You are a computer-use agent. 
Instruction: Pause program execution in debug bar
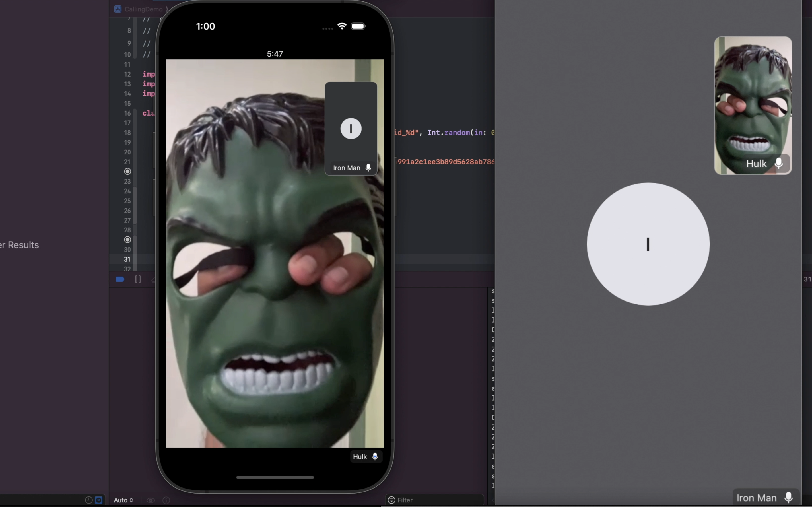tap(138, 279)
